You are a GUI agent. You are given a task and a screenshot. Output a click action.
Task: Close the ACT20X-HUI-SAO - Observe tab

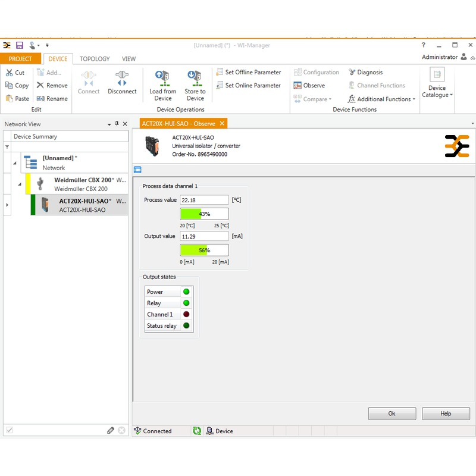pos(222,123)
